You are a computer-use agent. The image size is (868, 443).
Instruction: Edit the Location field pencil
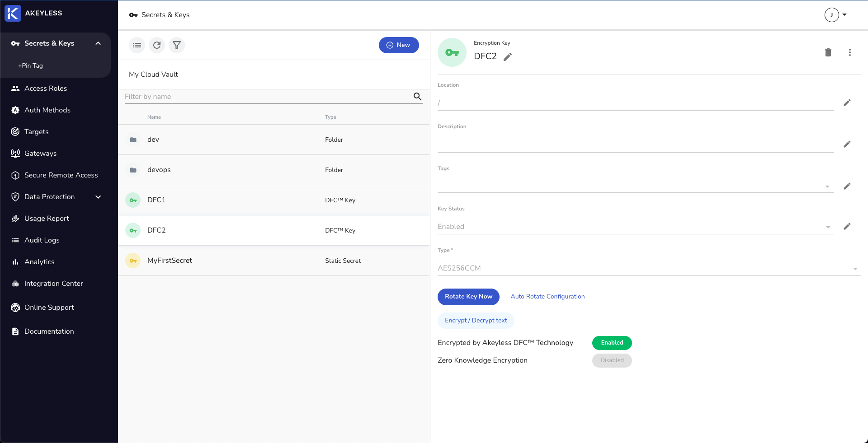coord(847,103)
